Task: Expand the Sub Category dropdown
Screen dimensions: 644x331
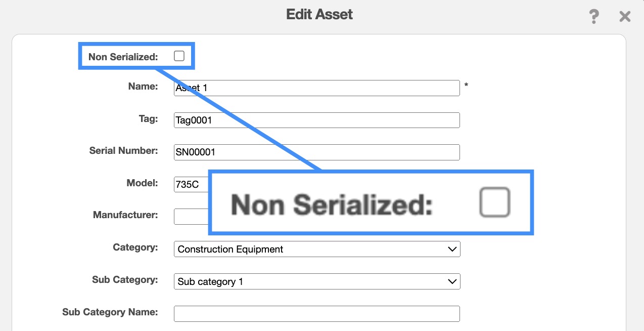Action: [x=316, y=281]
